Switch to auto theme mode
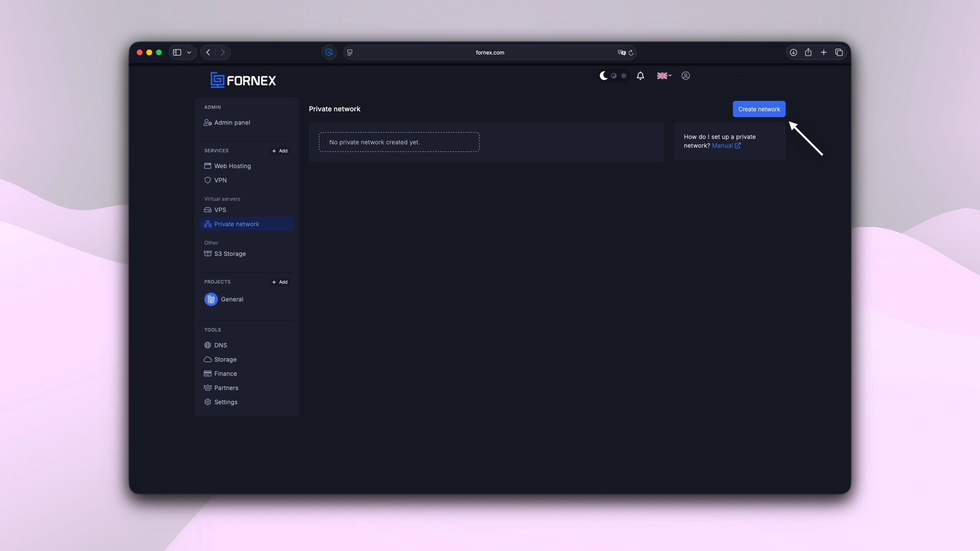The image size is (980, 551). pos(614,76)
